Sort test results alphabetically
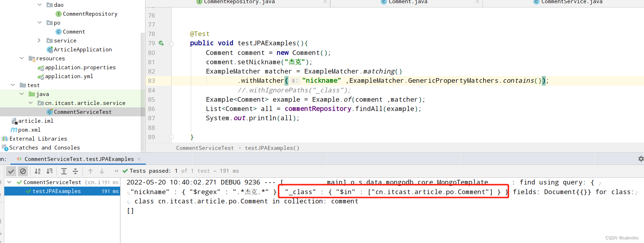The height and width of the screenshot is (243, 644). pos(38,171)
